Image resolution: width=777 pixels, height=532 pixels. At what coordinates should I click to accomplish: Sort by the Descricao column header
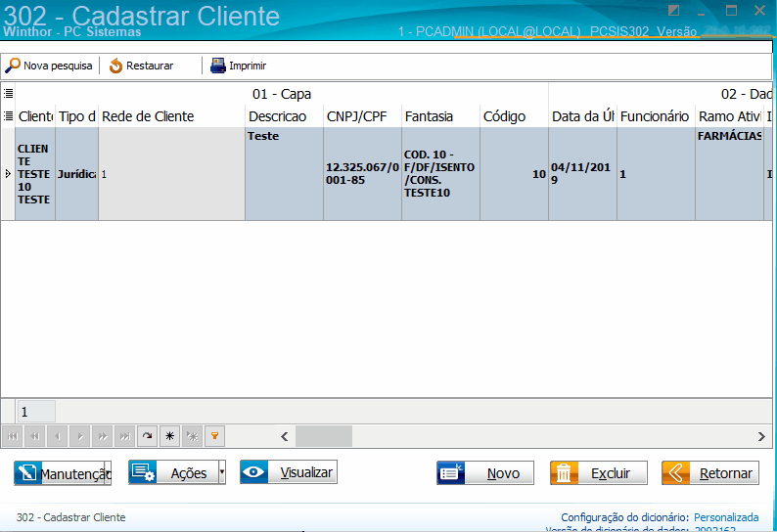(284, 116)
